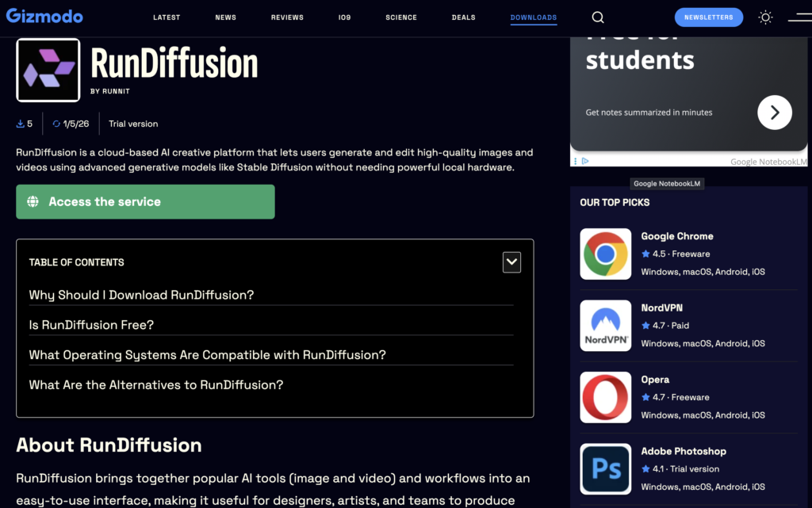This screenshot has height=508, width=812.
Task: Click the Newsletters button
Action: (708, 17)
